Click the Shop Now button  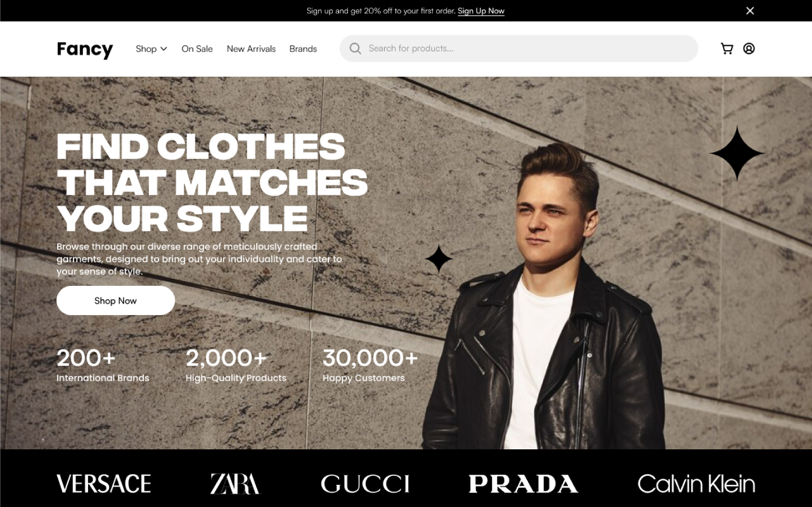115,300
